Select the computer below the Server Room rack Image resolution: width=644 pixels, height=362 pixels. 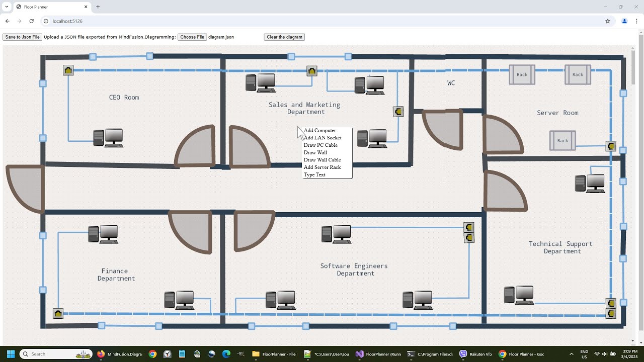pyautogui.click(x=590, y=184)
